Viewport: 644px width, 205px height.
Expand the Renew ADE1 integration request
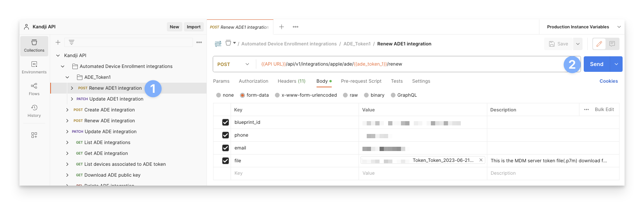tap(72, 88)
